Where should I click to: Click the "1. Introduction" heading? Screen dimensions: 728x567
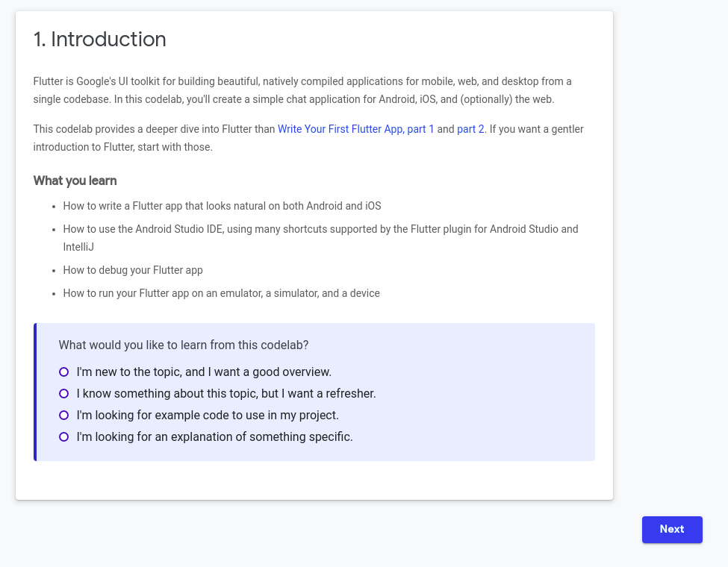click(99, 40)
